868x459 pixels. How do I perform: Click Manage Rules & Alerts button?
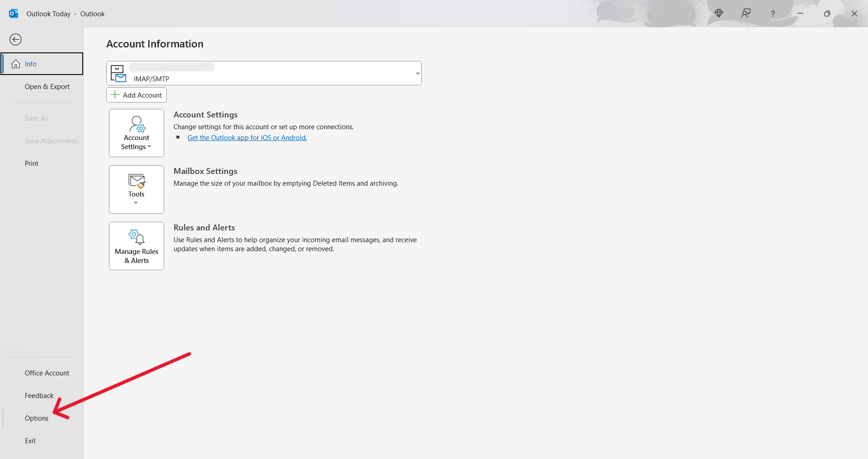[137, 246]
